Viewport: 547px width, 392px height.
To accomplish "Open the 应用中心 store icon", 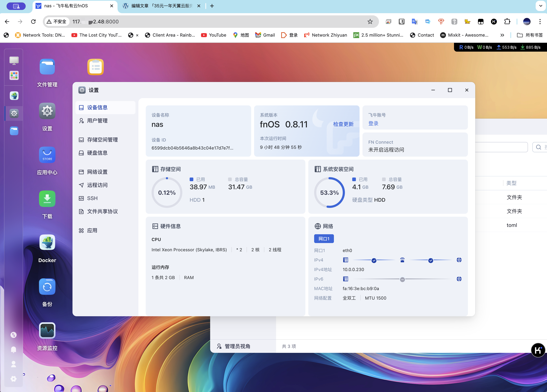I will [47, 155].
